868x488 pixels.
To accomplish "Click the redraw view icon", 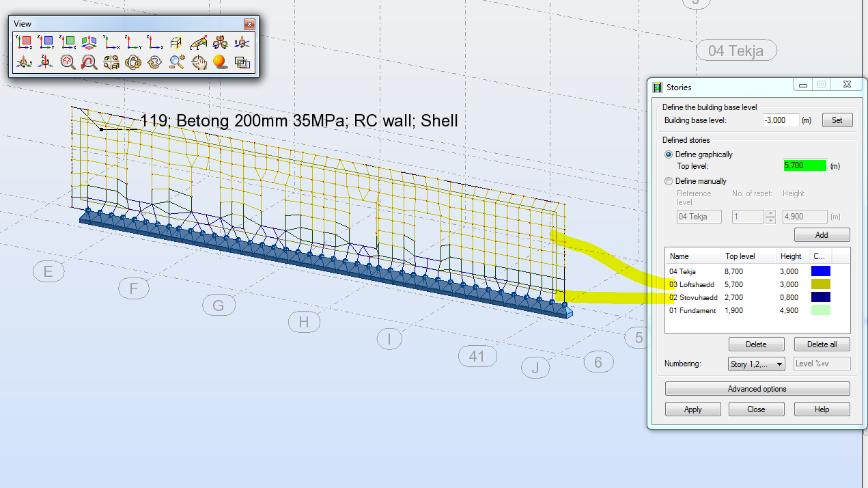I will (x=154, y=62).
